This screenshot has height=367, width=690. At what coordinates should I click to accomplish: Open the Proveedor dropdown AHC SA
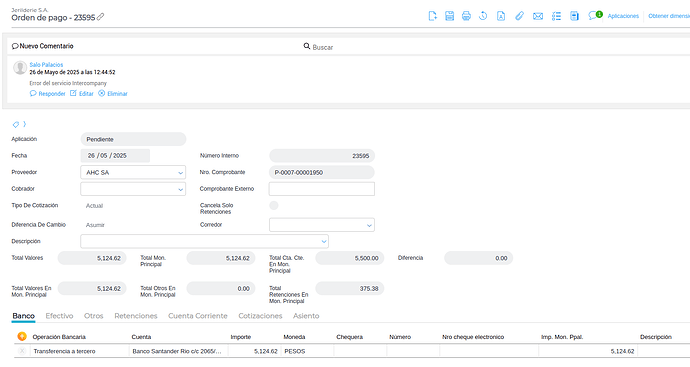pos(133,172)
